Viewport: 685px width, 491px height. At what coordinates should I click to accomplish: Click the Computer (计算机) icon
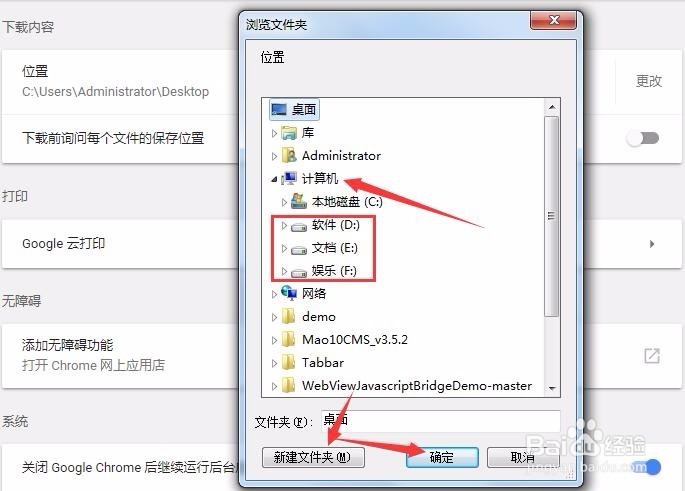tap(289, 178)
